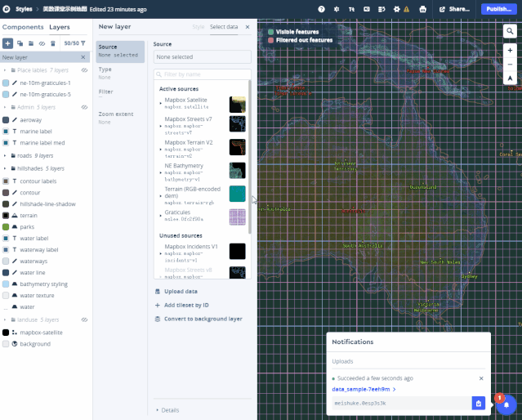Open data_sample-7eeh9m upload link

pos(364,389)
